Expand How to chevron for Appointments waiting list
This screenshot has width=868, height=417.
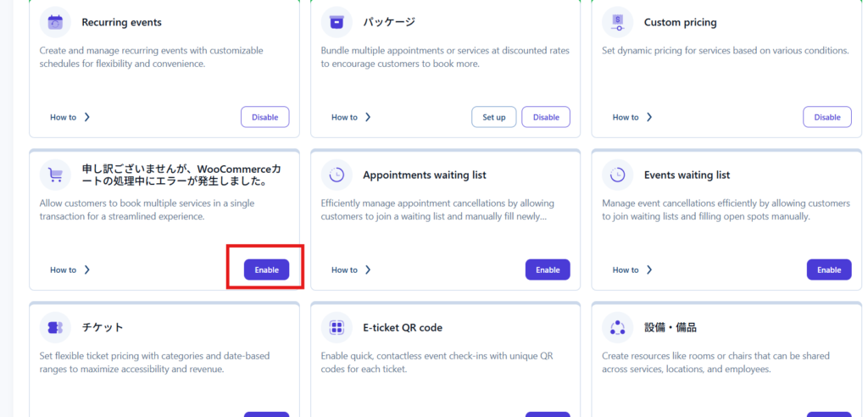(x=369, y=270)
